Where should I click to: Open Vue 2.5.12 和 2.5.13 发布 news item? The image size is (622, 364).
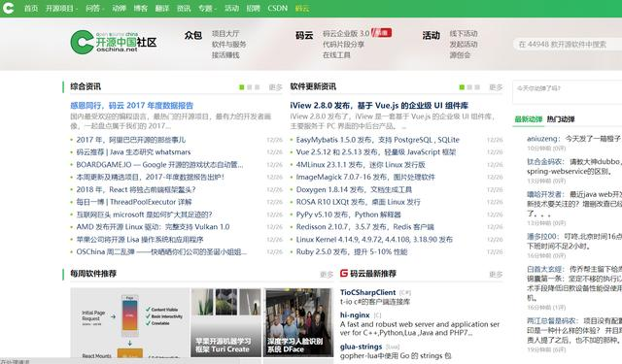coord(376,152)
